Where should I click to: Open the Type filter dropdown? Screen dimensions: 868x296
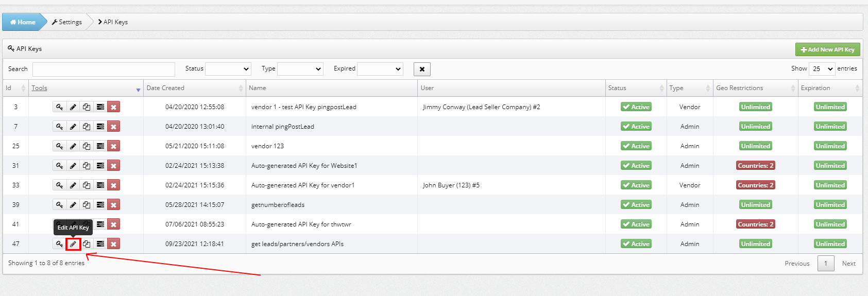point(300,69)
